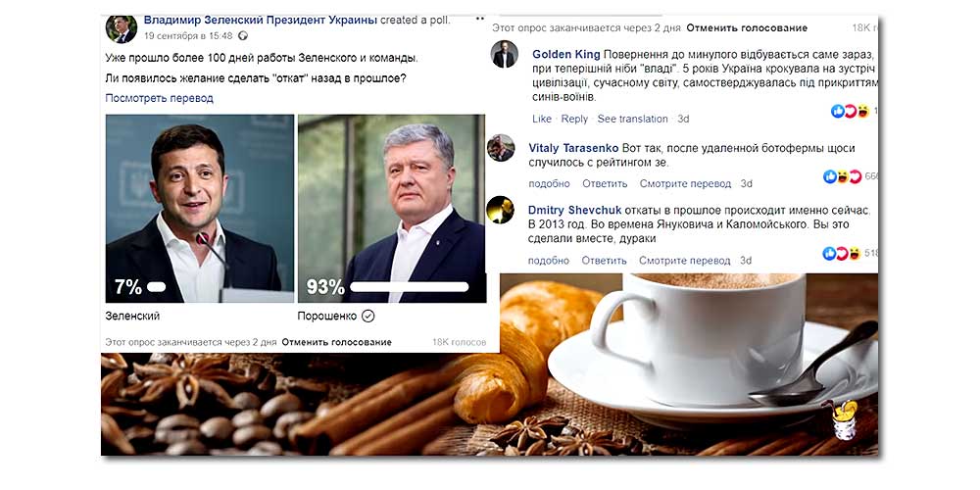
Task: Click the reaction emojis on Vitaly Tarasenko's comment
Action: point(843,176)
